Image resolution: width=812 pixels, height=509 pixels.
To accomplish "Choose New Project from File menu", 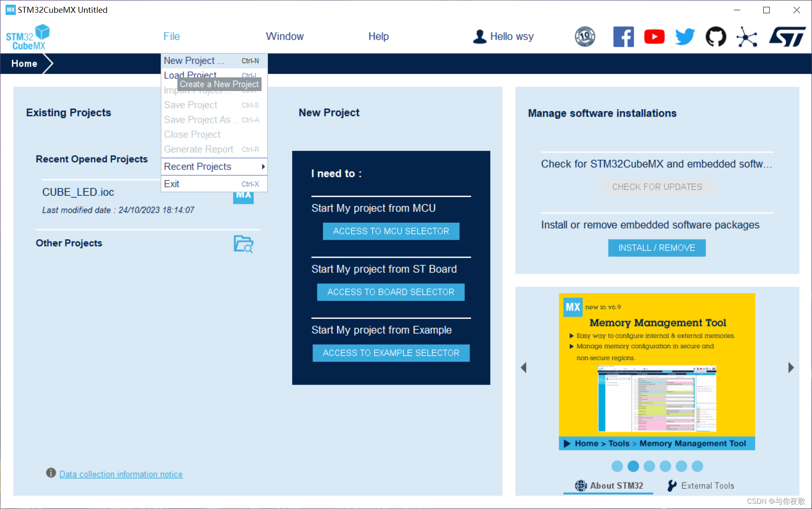I will point(214,61).
